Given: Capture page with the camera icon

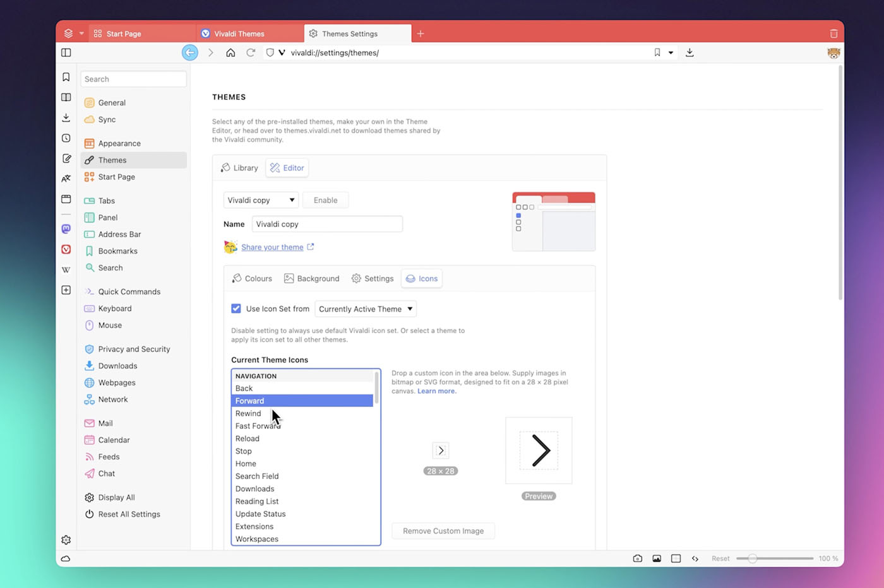Looking at the screenshot, I should [638, 559].
